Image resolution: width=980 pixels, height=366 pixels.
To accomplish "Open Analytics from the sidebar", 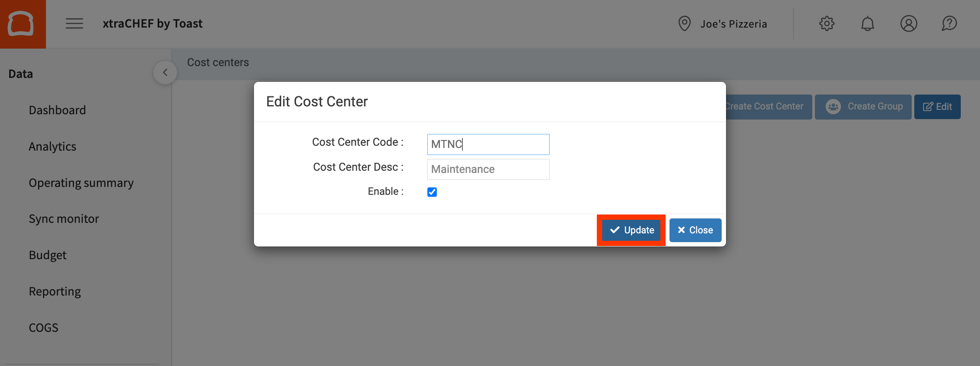I will [x=53, y=146].
